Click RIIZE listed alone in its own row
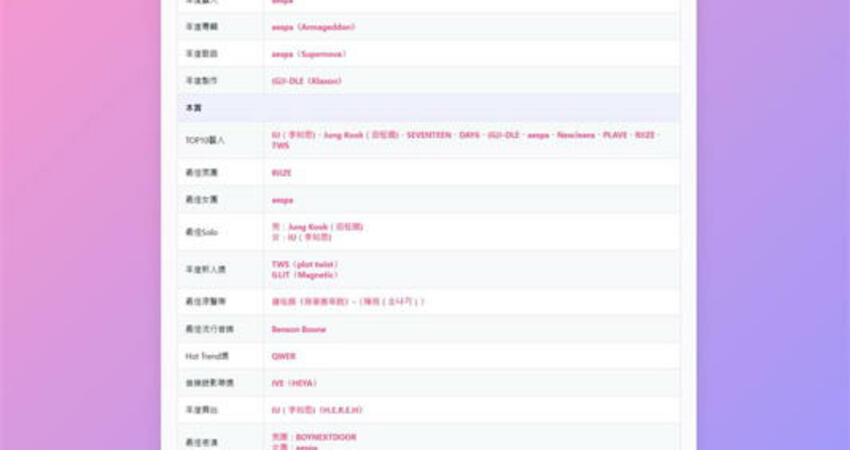The image size is (850, 450). tap(281, 173)
